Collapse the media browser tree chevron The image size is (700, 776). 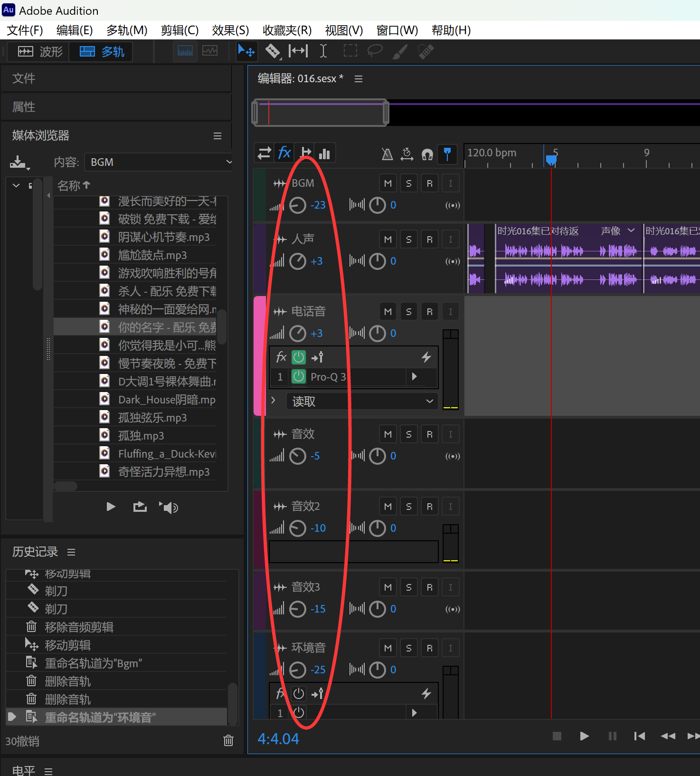coord(17,185)
